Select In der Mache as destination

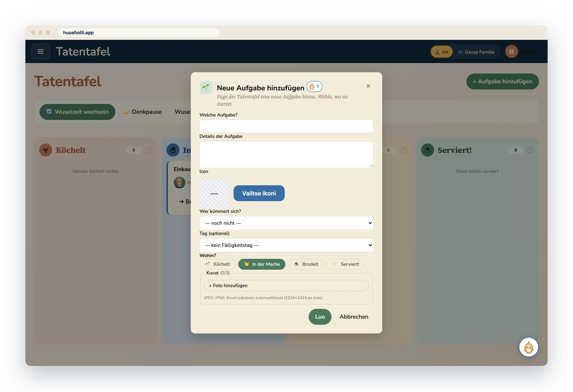click(262, 264)
